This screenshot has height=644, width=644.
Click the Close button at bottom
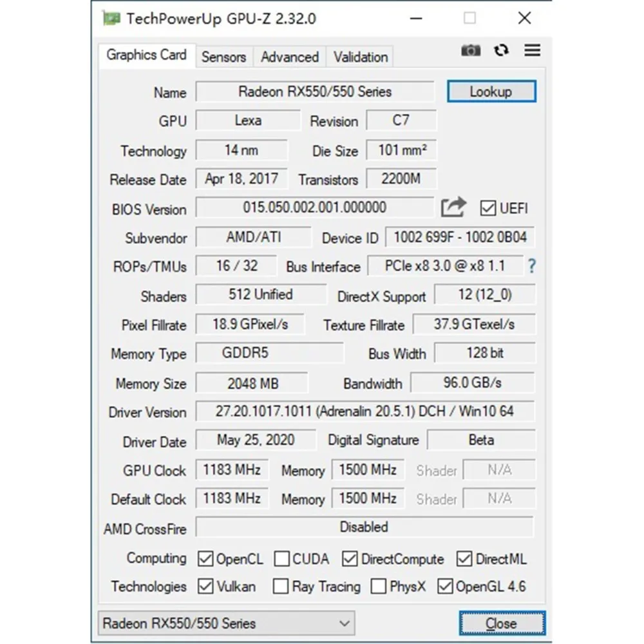[502, 623]
